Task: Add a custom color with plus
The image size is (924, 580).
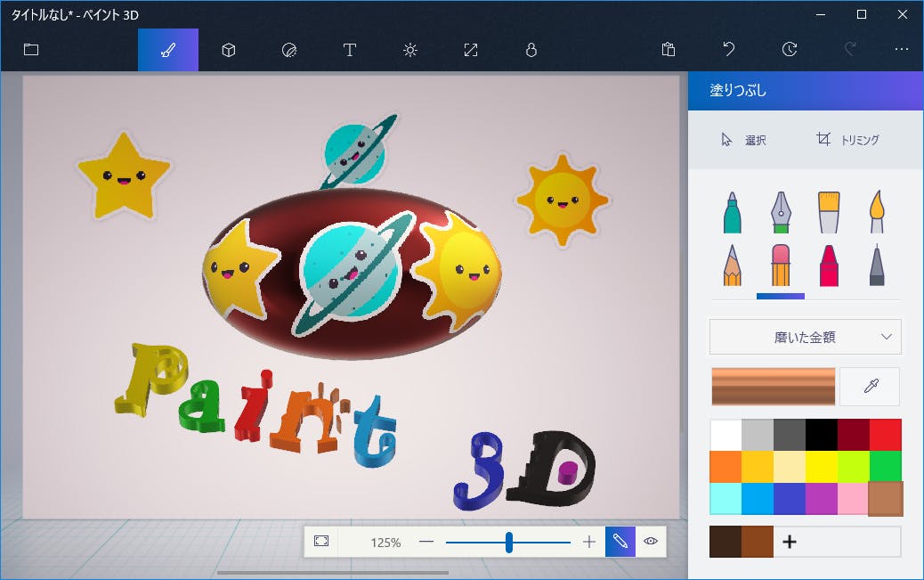Action: pyautogui.click(x=790, y=542)
